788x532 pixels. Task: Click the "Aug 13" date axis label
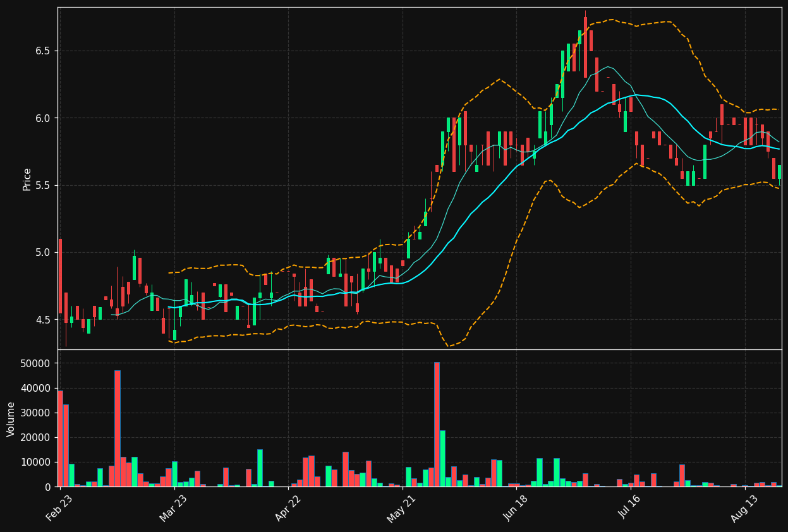click(744, 508)
